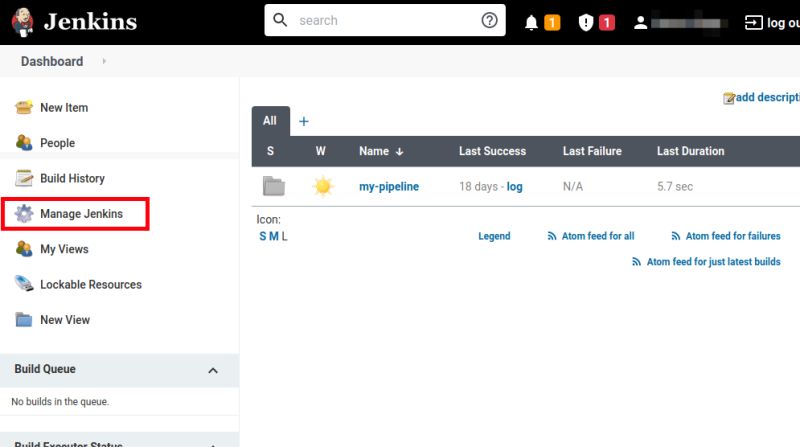The height and width of the screenshot is (447, 800).
Task: Open Atom feed for all
Action: (598, 236)
